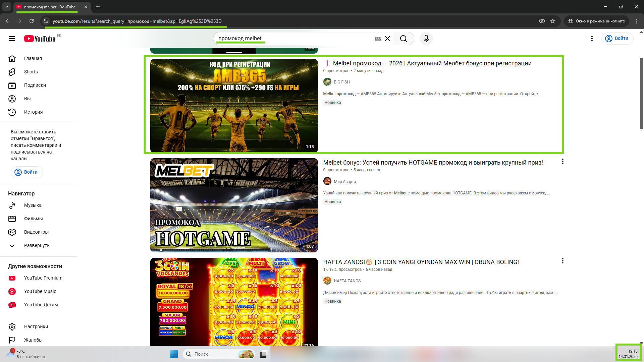
Task: Open the HAFTA ZANOSI video title
Action: point(421,262)
